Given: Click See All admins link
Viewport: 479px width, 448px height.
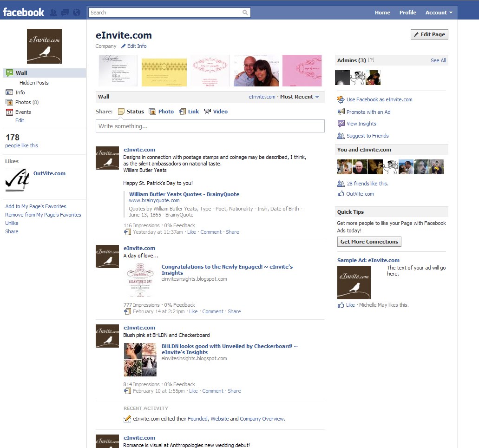Looking at the screenshot, I should click(438, 60).
